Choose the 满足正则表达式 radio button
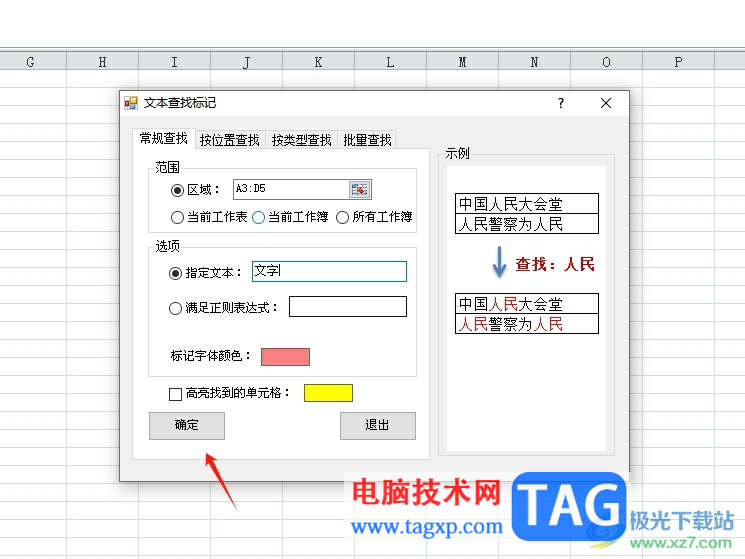The height and width of the screenshot is (559, 745). tap(175, 308)
